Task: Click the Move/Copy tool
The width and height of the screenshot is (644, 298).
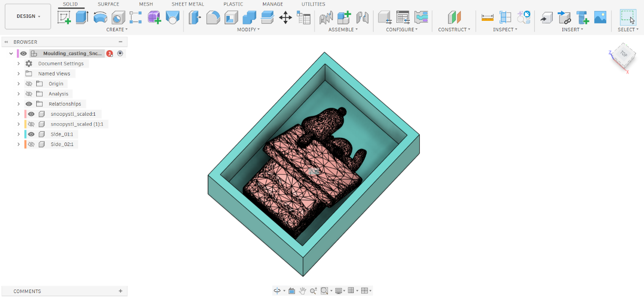Action: pos(285,18)
